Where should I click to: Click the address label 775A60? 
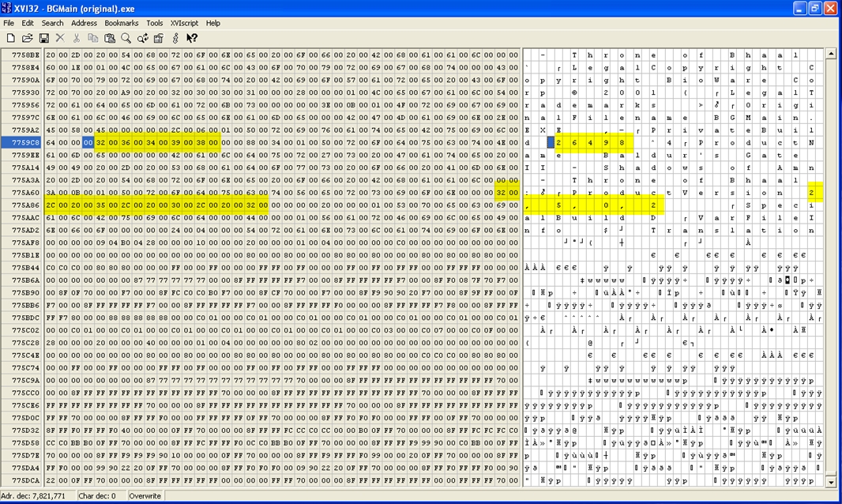26,193
